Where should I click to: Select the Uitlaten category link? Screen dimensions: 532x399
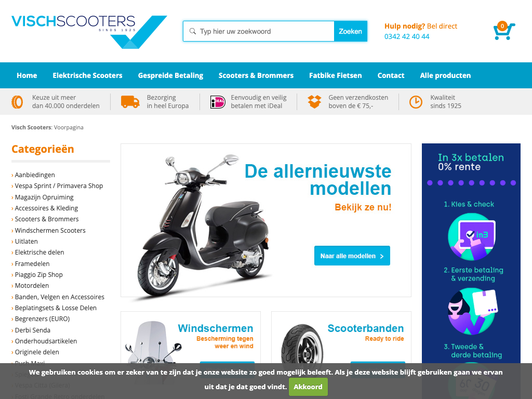coord(26,241)
